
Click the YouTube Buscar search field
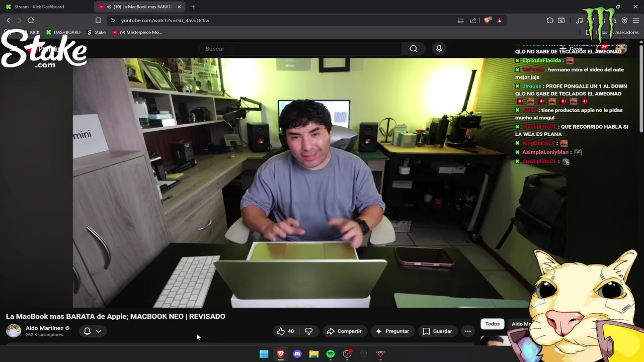(300, 49)
